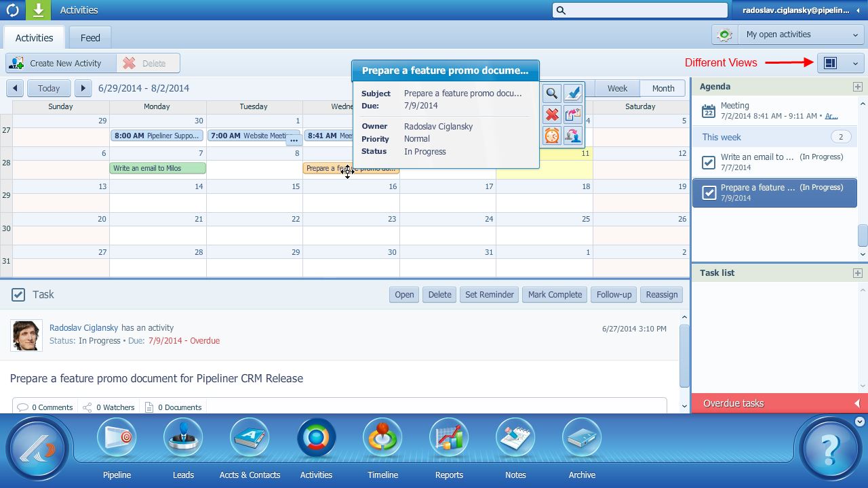Open Radoslav Ciglansky's profile link

pos(84,327)
